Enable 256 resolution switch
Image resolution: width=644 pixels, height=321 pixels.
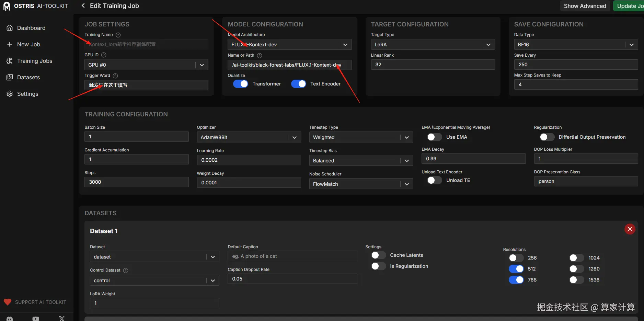click(516, 258)
